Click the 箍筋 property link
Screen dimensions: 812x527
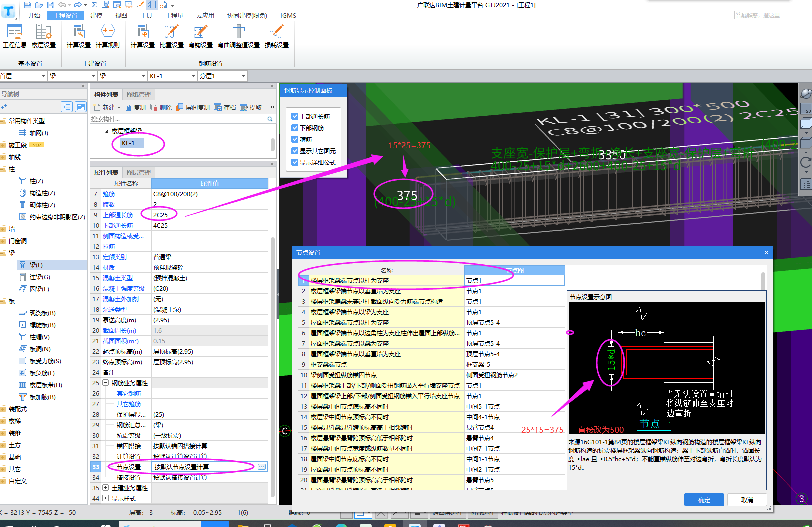pyautogui.click(x=109, y=194)
